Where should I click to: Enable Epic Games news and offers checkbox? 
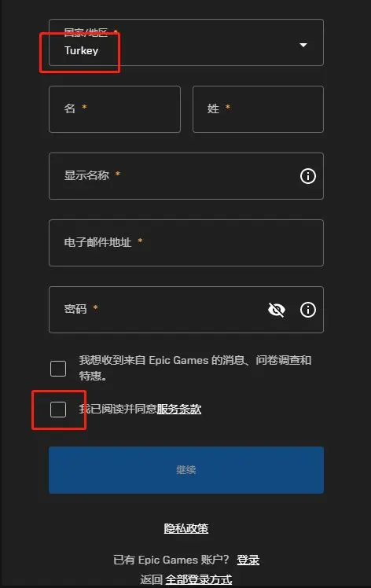click(58, 369)
